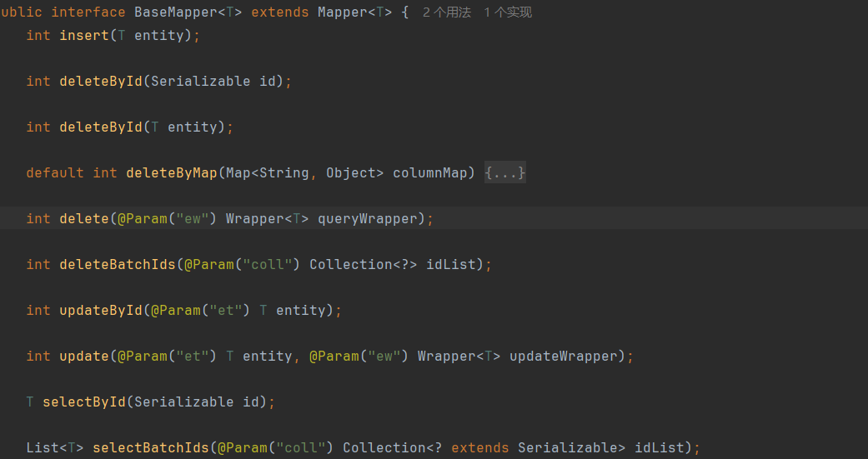The width and height of the screenshot is (868, 459).
Task: Click the updateWrapper parameter name
Action: (x=563, y=357)
